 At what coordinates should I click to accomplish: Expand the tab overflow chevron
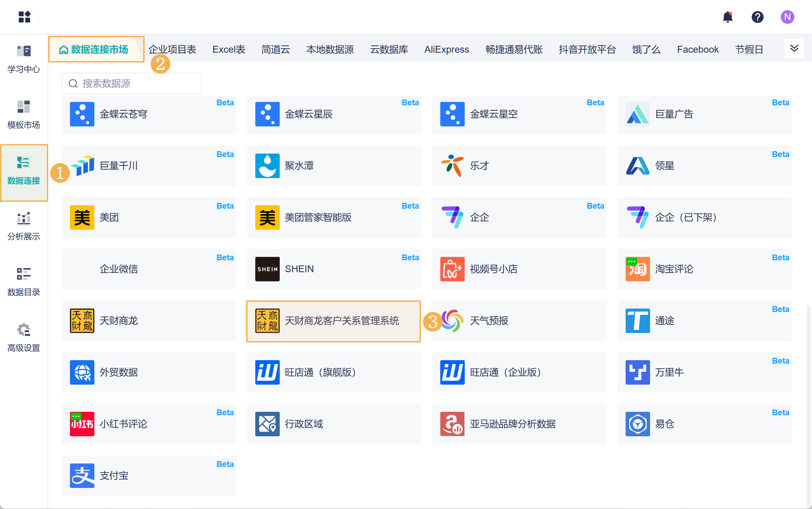794,49
